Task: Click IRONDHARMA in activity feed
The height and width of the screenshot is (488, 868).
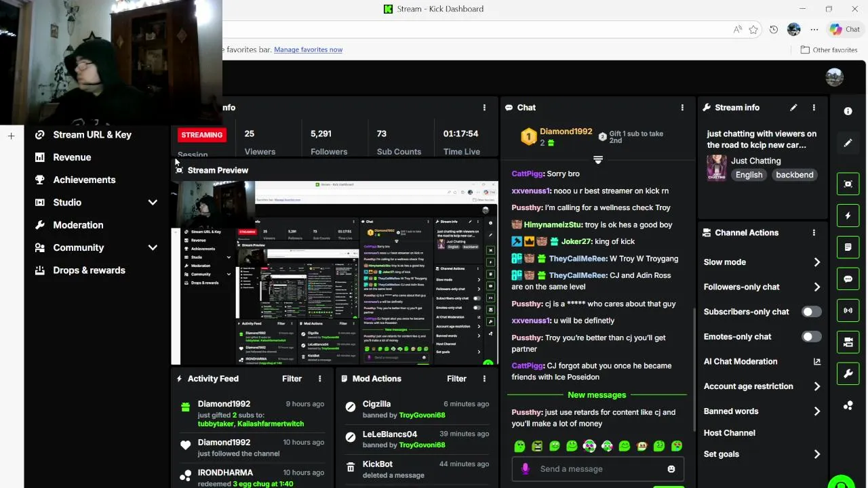Action: [x=225, y=472]
